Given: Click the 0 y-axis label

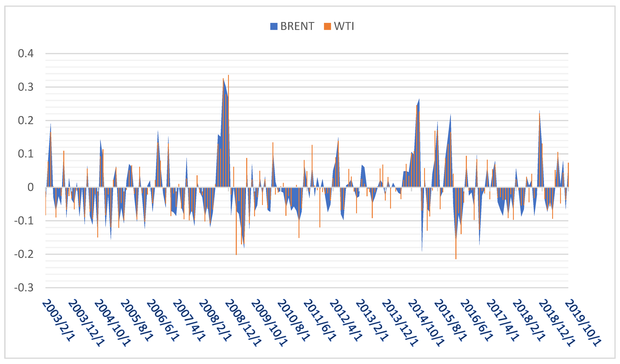Looking at the screenshot, I should 30,187.
